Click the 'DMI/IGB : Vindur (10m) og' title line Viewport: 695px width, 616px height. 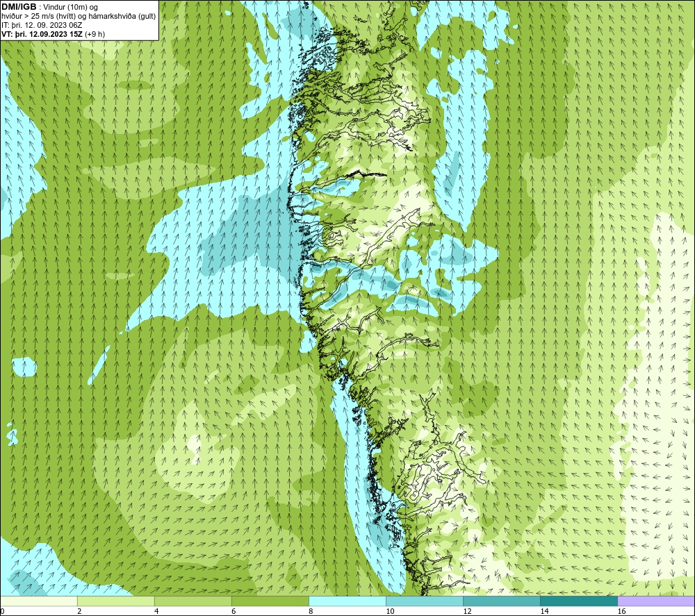[x=49, y=7]
